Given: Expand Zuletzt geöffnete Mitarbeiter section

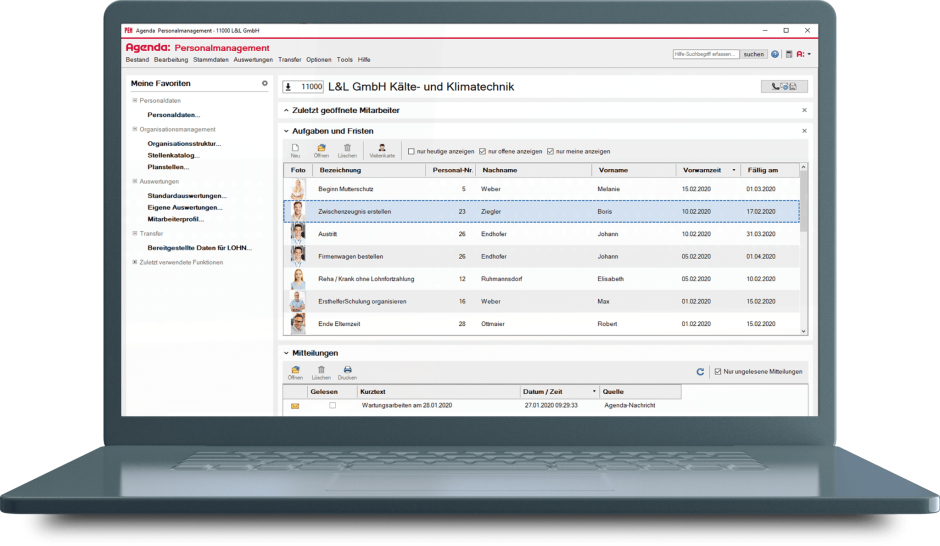Looking at the screenshot, I should [x=286, y=110].
